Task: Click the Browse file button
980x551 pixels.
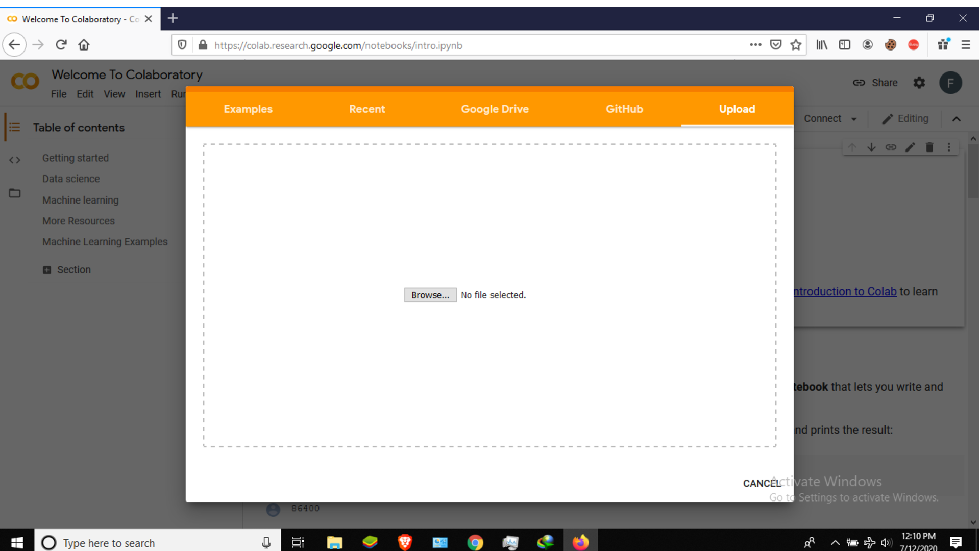Action: tap(430, 295)
